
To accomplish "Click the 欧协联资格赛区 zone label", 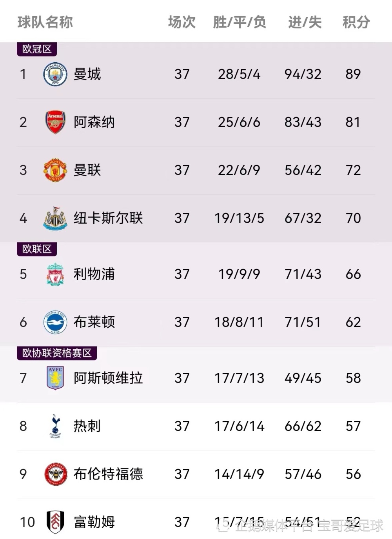I will (x=57, y=353).
